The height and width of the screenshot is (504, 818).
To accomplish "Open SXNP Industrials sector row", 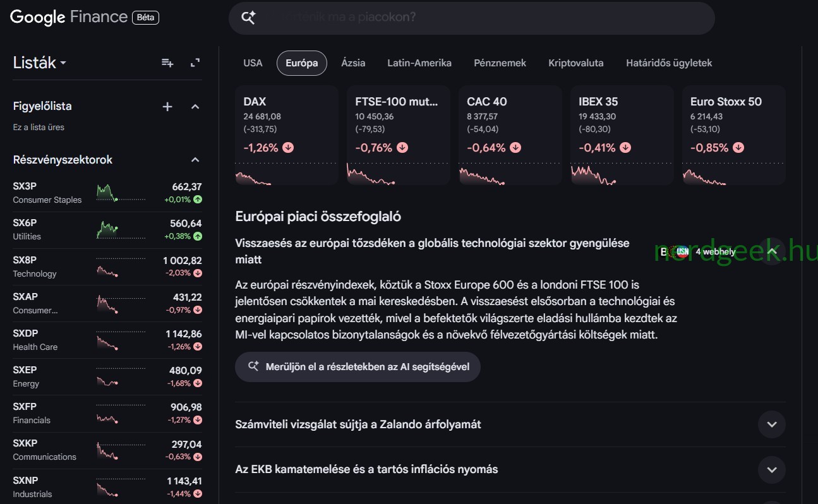I will 107,486.
